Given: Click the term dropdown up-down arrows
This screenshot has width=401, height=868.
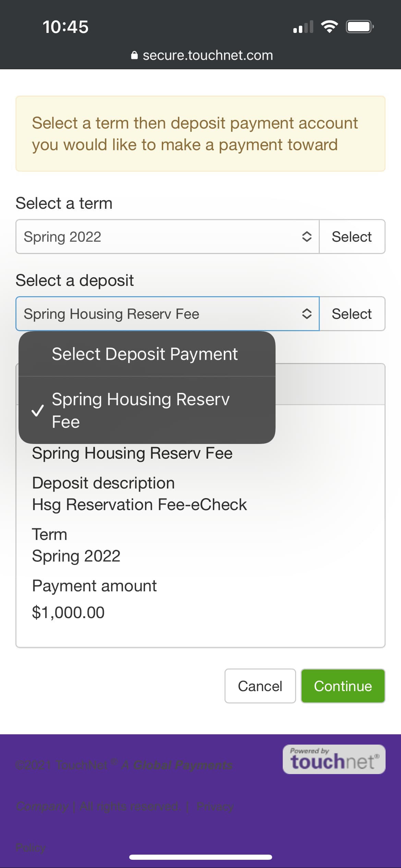Looking at the screenshot, I should point(306,237).
